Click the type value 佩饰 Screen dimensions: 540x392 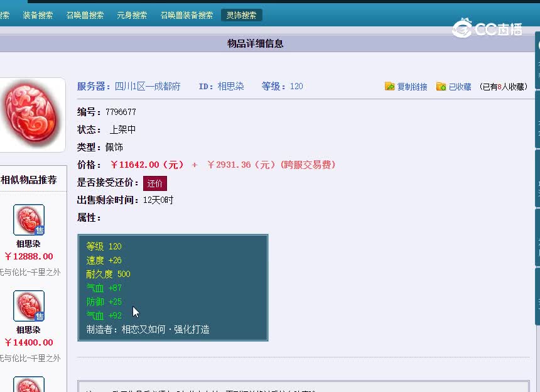tap(114, 148)
